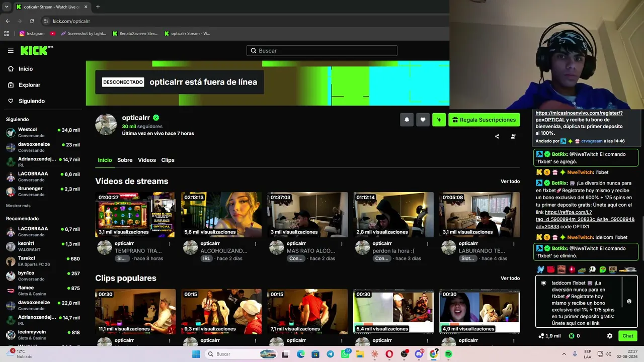
Task: Switch to the Sobre tab
Action: (x=125, y=160)
